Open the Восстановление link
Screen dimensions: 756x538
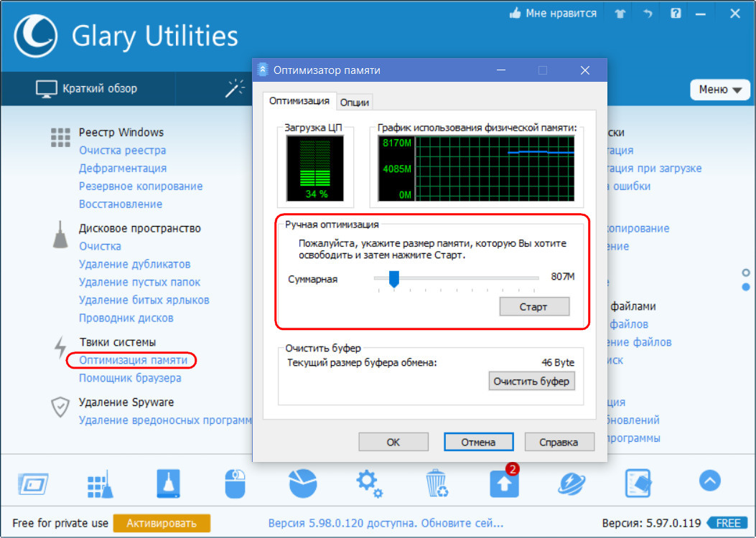121,204
